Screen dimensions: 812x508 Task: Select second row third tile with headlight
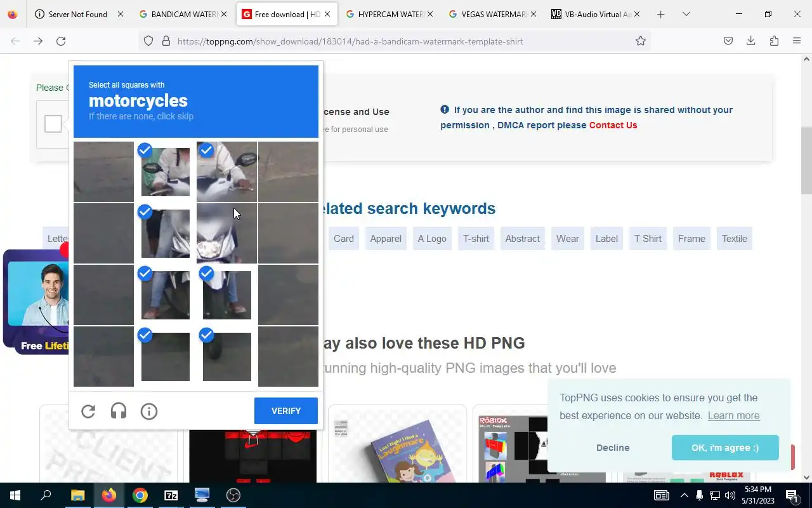pyautogui.click(x=226, y=233)
